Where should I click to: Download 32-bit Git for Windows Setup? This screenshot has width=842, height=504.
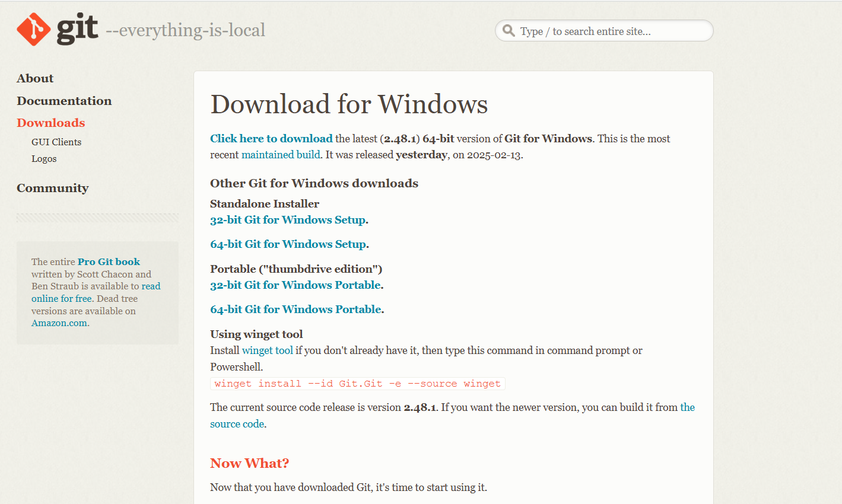(x=288, y=220)
